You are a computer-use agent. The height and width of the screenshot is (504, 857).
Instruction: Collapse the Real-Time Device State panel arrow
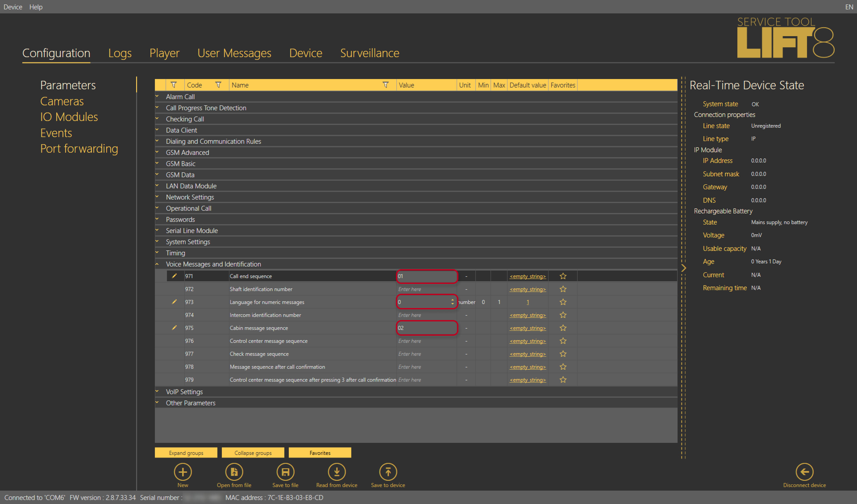pos(683,268)
